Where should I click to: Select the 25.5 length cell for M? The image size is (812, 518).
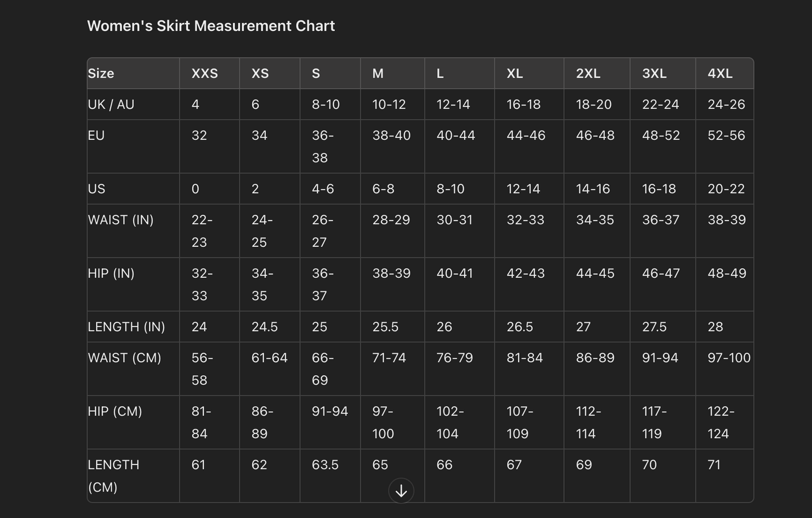pyautogui.click(x=385, y=327)
